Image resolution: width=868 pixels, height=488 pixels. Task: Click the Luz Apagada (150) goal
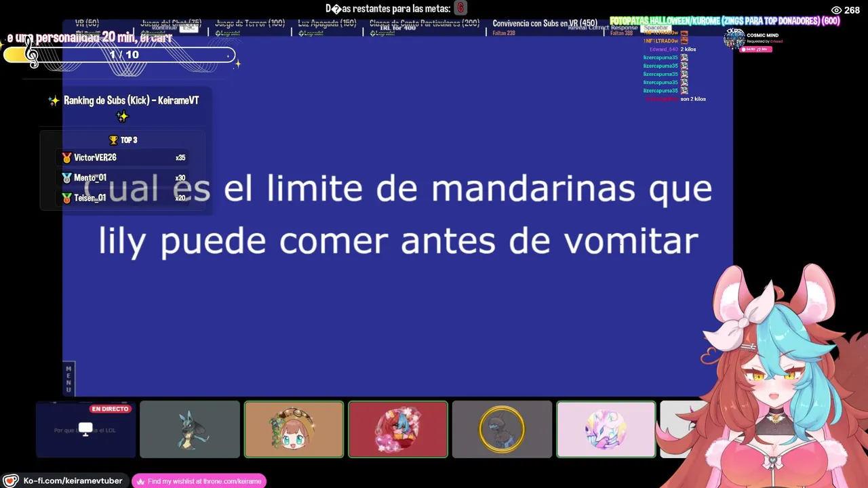coord(327,23)
